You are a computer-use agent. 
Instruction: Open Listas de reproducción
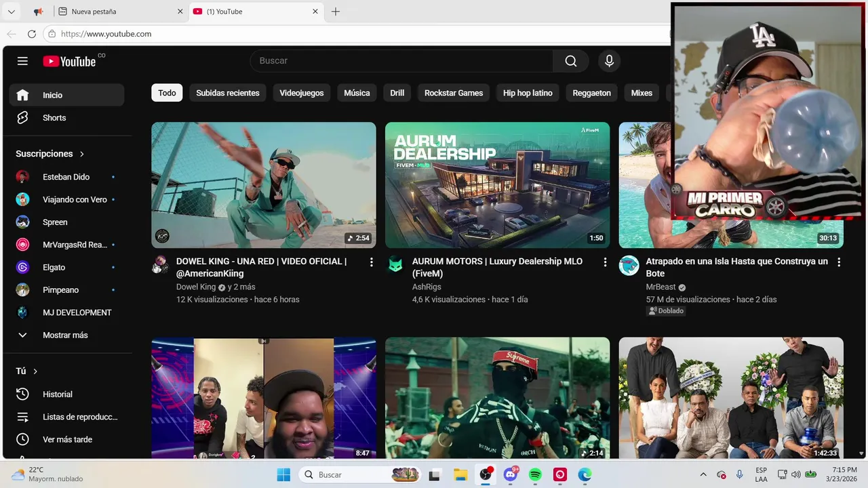(66, 417)
